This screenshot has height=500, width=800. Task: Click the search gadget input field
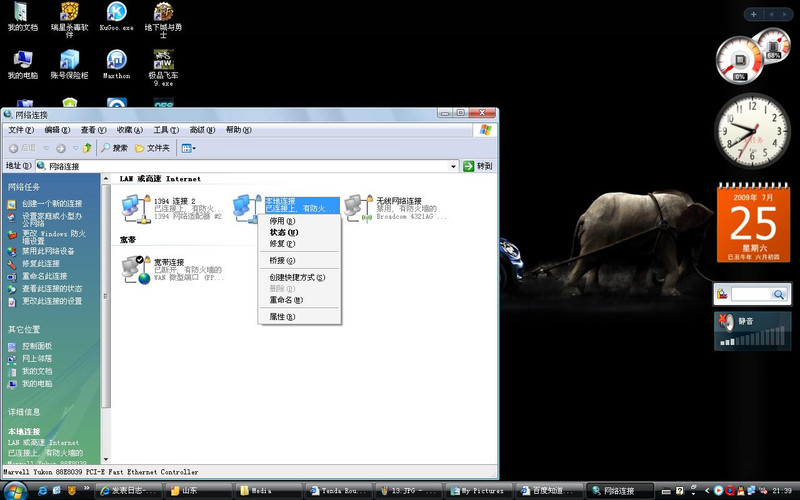[x=751, y=294]
